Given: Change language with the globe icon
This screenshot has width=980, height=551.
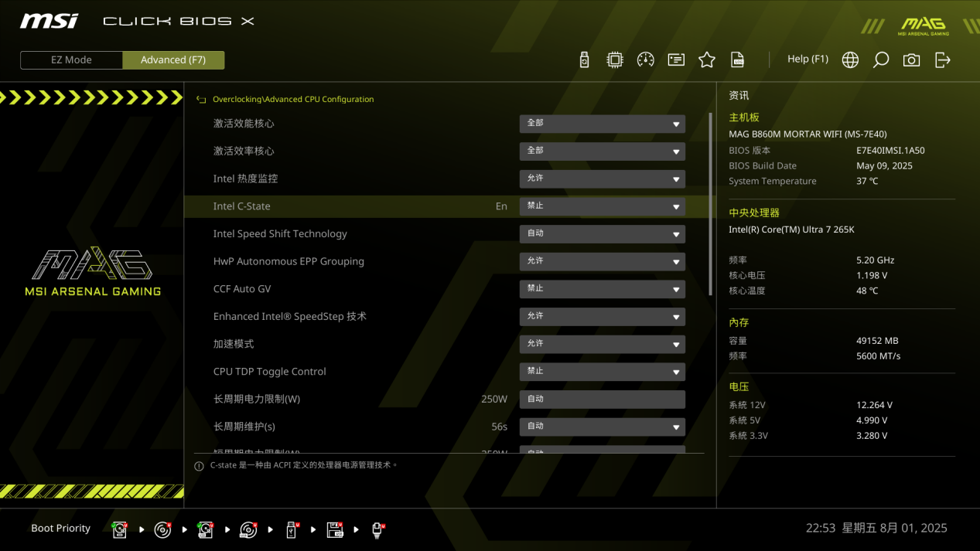Looking at the screenshot, I should (x=850, y=60).
